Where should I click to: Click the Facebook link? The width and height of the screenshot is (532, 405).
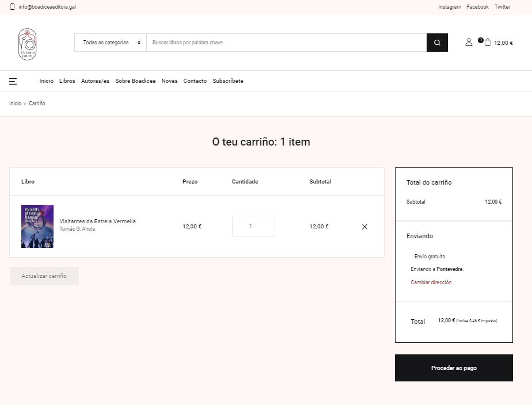pos(478,7)
